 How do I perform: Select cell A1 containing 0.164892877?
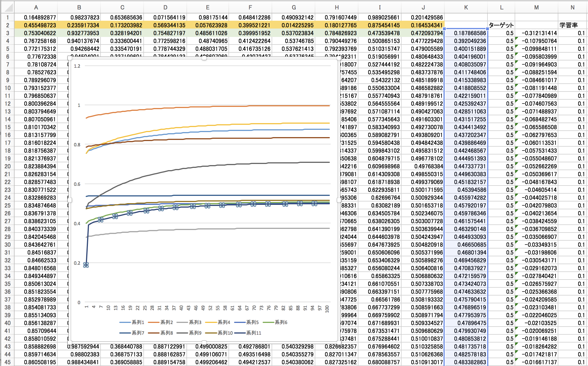(x=36, y=17)
